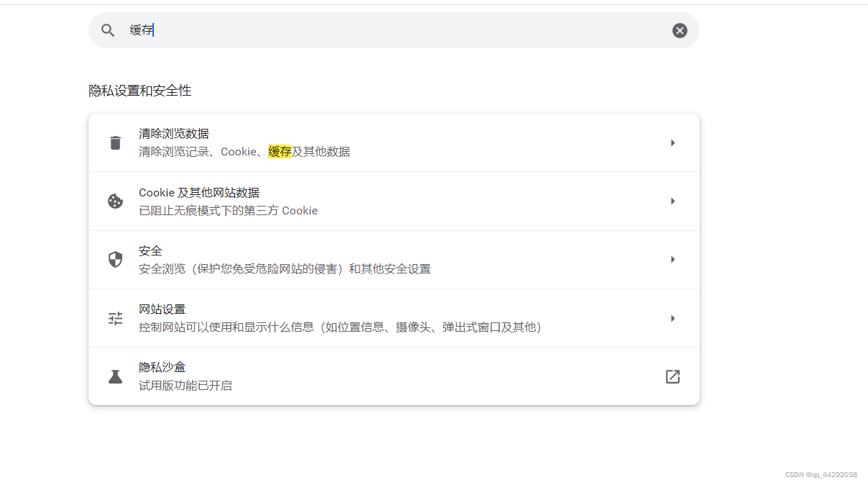868x485 pixels.
Task: Select the 网站设置 row title
Action: [x=162, y=309]
